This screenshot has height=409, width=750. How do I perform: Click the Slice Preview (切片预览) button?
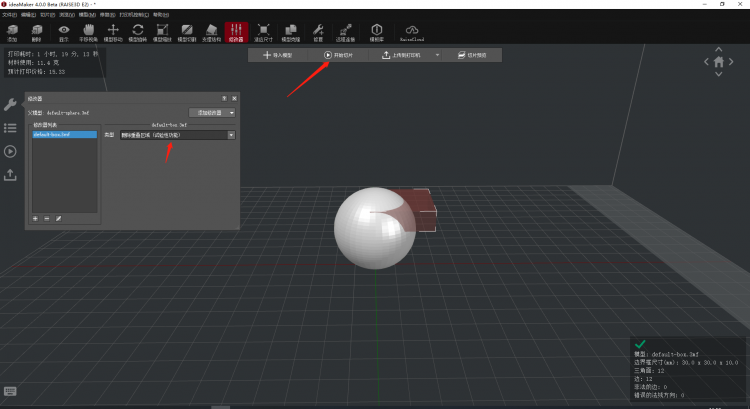pyautogui.click(x=472, y=55)
